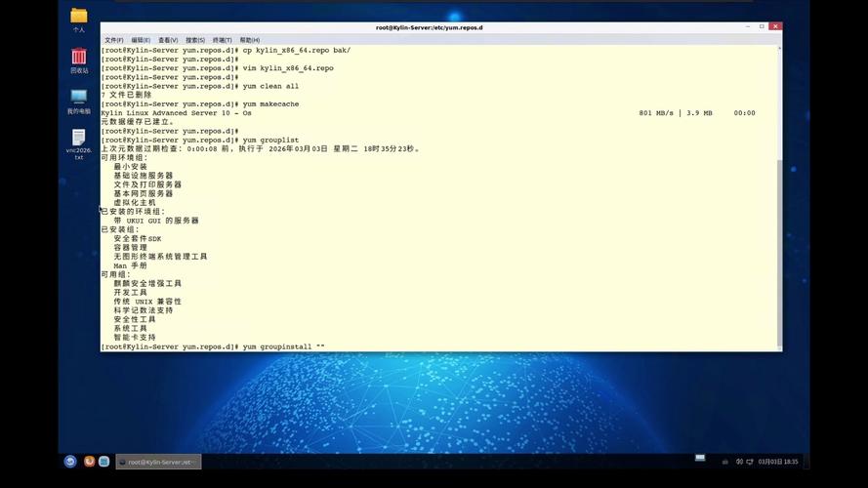Click the '基础设施服务器' group entry

(x=144, y=176)
